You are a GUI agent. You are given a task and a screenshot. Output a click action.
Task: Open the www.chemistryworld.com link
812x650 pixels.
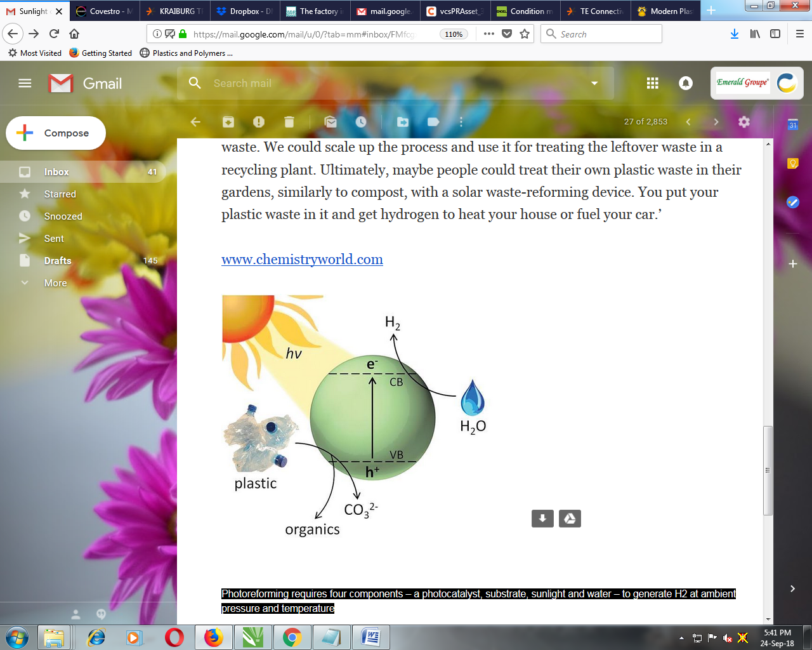click(302, 260)
